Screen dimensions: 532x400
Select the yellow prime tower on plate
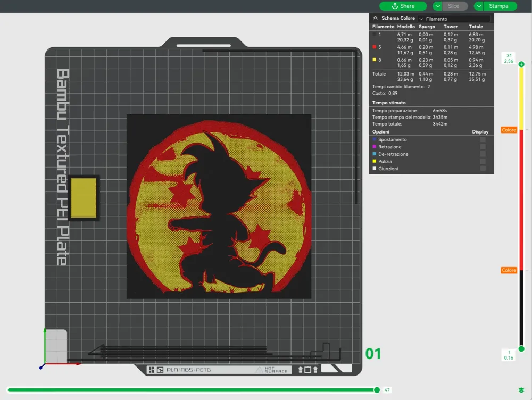point(84,198)
